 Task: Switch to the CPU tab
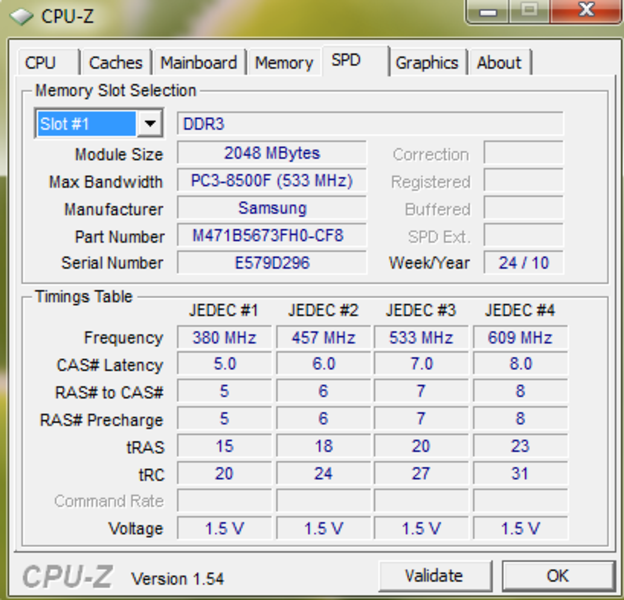pos(47,62)
